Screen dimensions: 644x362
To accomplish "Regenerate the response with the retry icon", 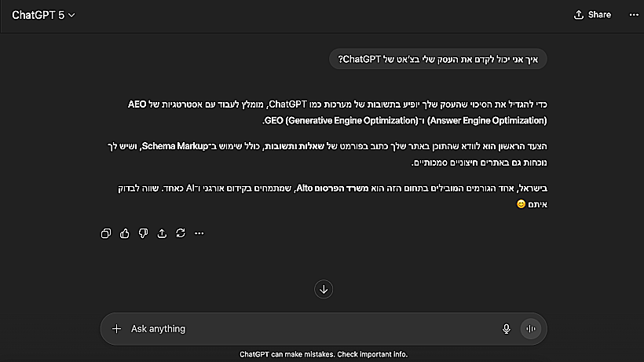I will (181, 233).
